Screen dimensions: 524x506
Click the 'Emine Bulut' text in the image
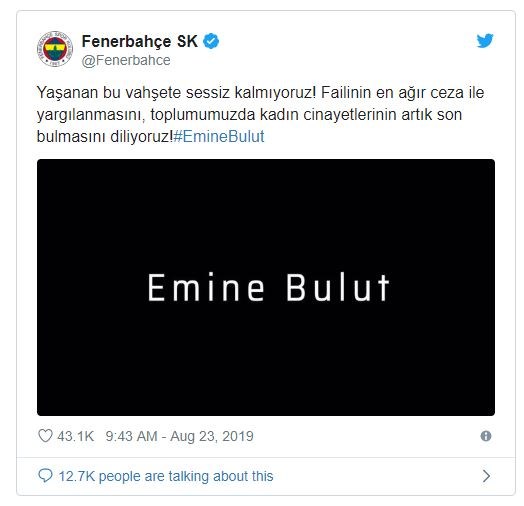tap(269, 287)
